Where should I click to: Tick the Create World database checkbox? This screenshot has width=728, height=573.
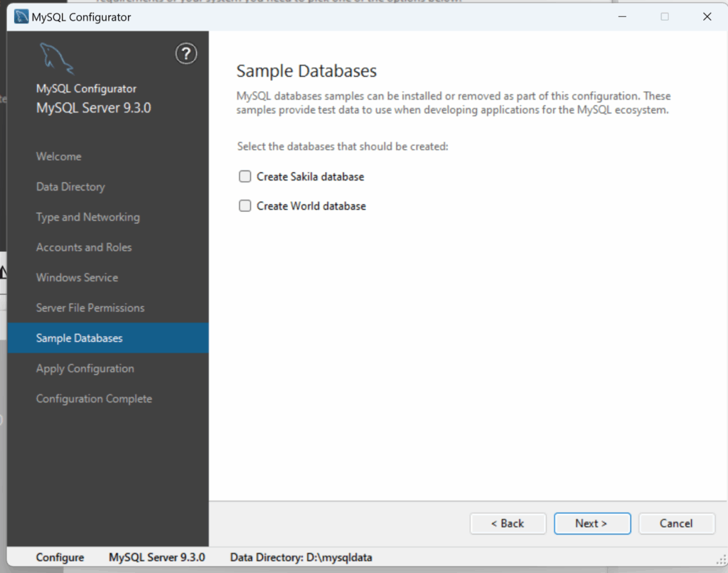pos(245,206)
